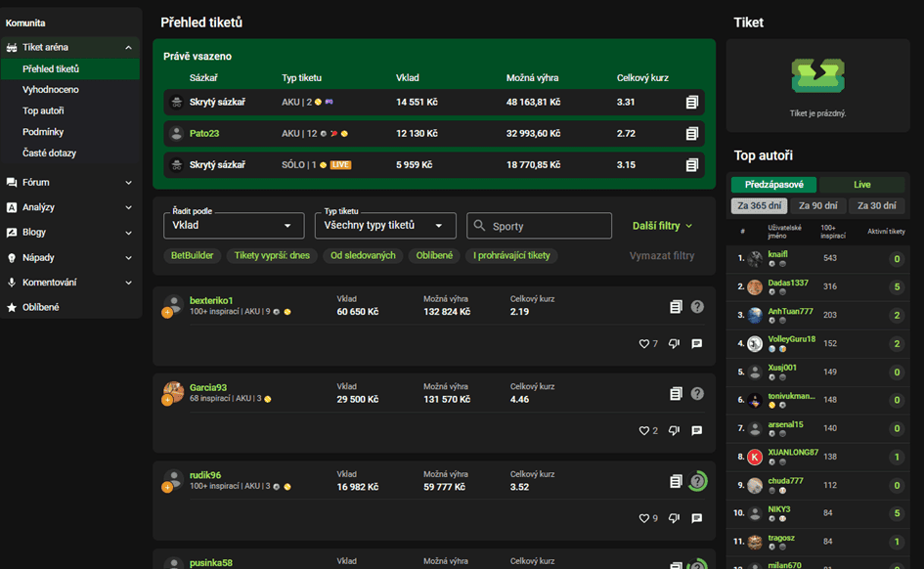
Task: Click rudik96's ticket status icon
Action: point(698,482)
